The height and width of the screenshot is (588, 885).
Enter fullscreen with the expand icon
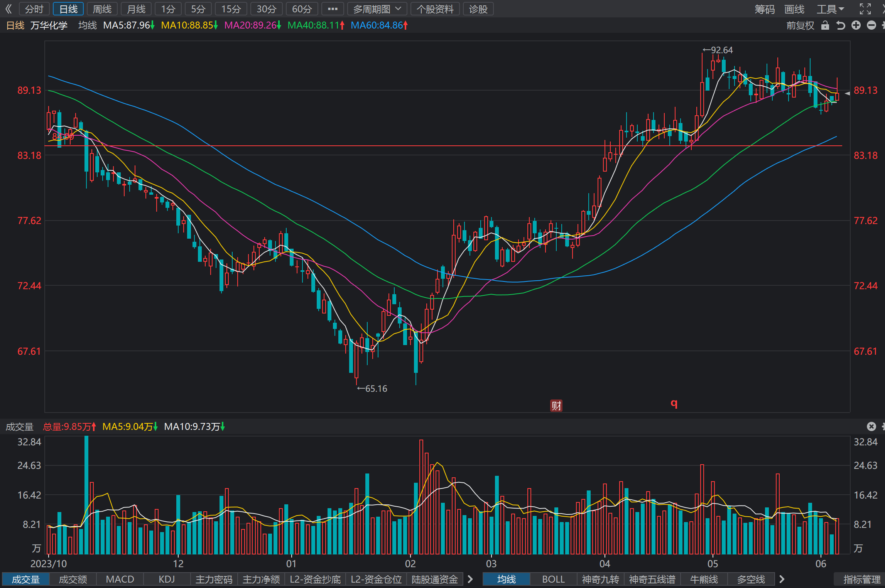pyautogui.click(x=865, y=9)
